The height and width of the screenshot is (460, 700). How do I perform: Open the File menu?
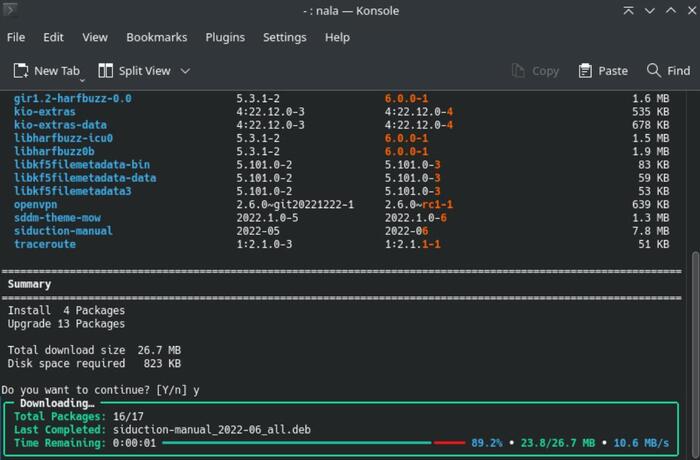coord(16,37)
